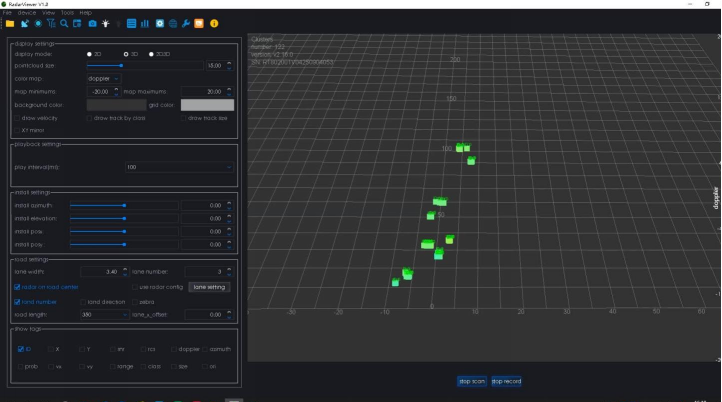Click the stop record button
The height and width of the screenshot is (402, 722).
tap(506, 382)
